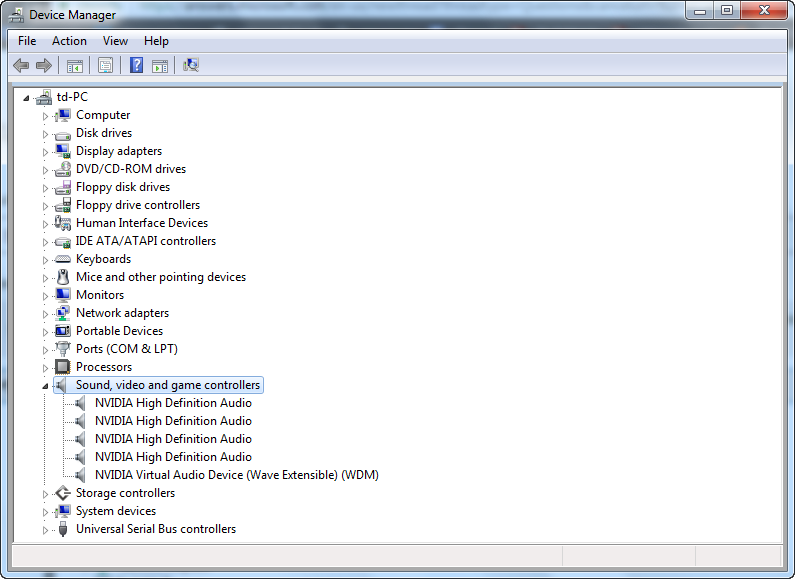Click the Disk drives category icon
Image resolution: width=795 pixels, height=579 pixels.
point(63,134)
